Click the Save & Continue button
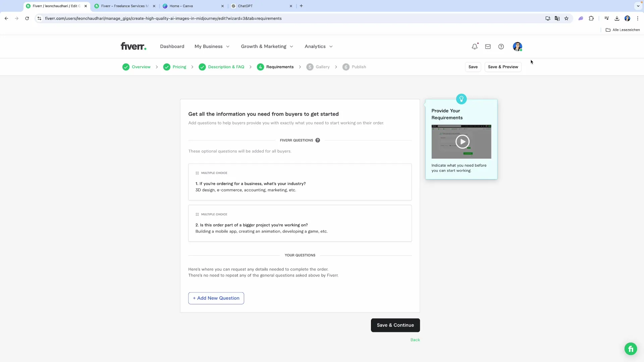Viewport: 644px width, 362px height. (x=395, y=325)
